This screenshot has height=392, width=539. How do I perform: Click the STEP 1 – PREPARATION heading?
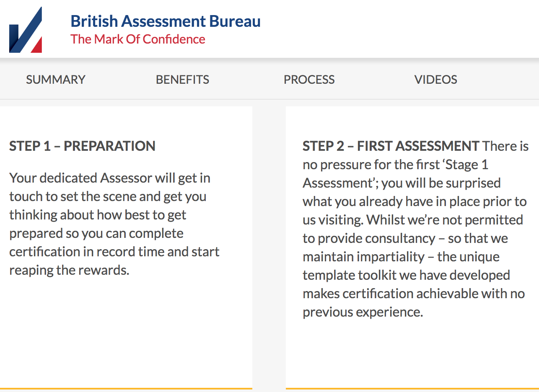[83, 146]
